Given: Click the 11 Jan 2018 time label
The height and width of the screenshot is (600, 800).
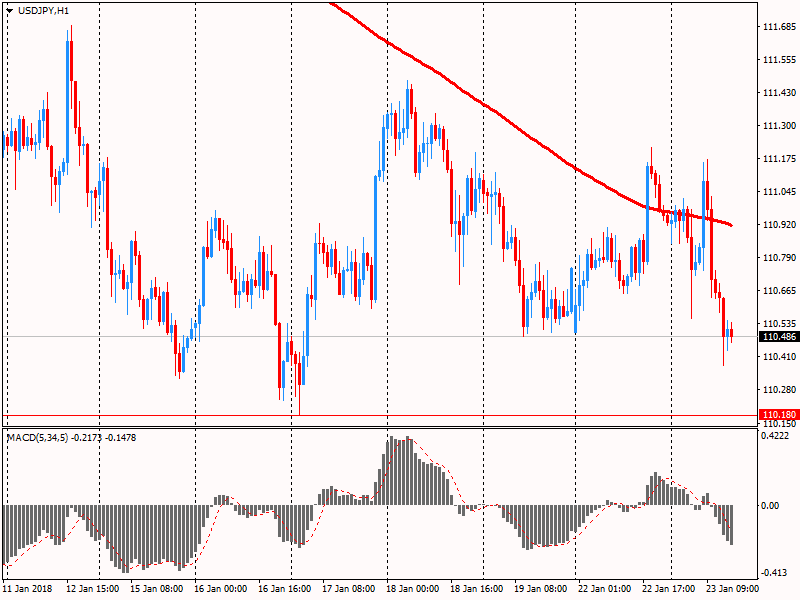Looking at the screenshot, I should (28, 588).
